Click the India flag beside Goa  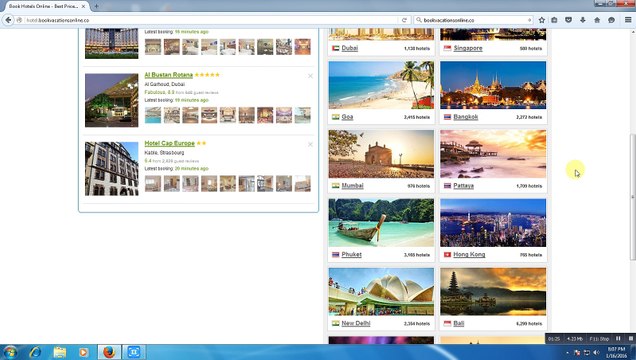335,117
